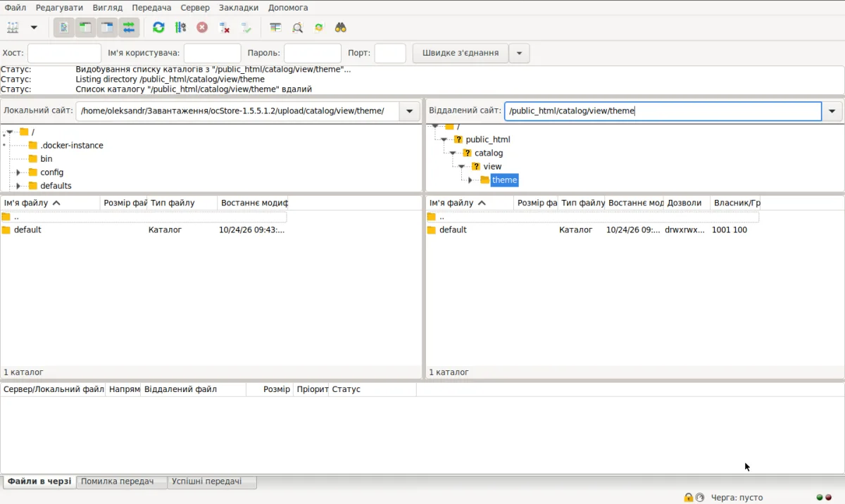This screenshot has height=504, width=845.
Task: Refresh the file and folder lists
Action: coord(158,27)
